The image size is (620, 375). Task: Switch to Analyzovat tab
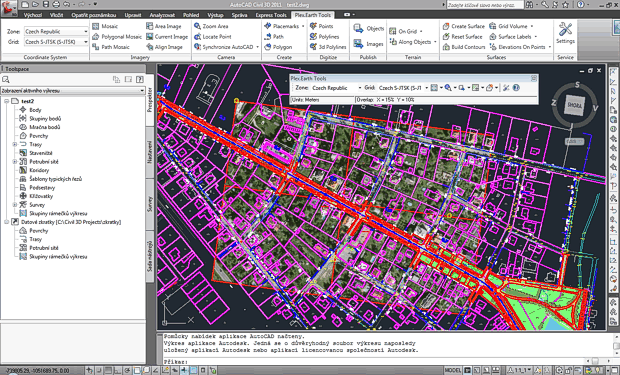pos(162,15)
